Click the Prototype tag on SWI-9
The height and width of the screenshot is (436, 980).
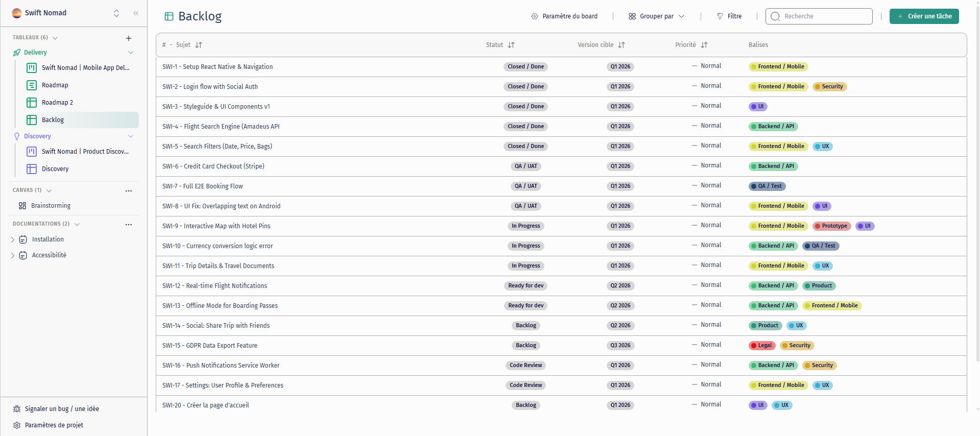pos(832,226)
